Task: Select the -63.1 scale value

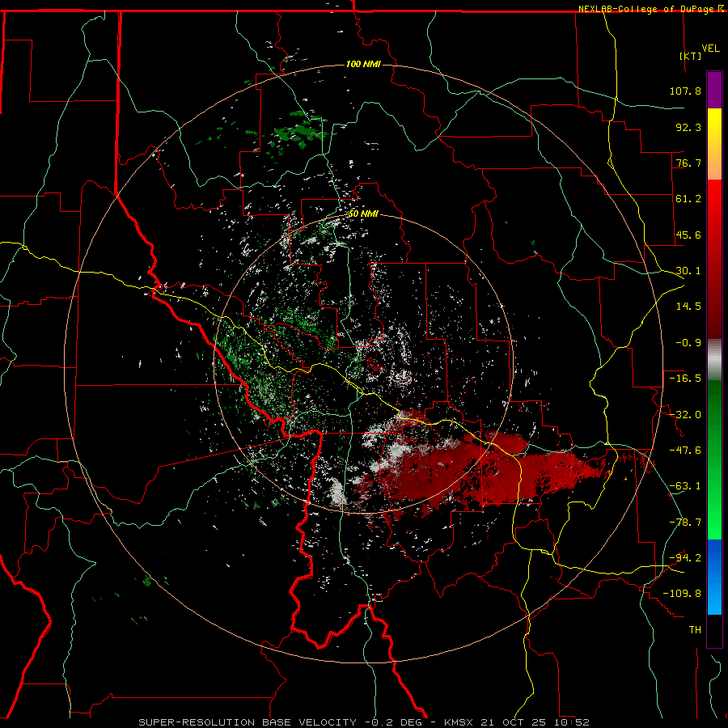Action: (685, 486)
